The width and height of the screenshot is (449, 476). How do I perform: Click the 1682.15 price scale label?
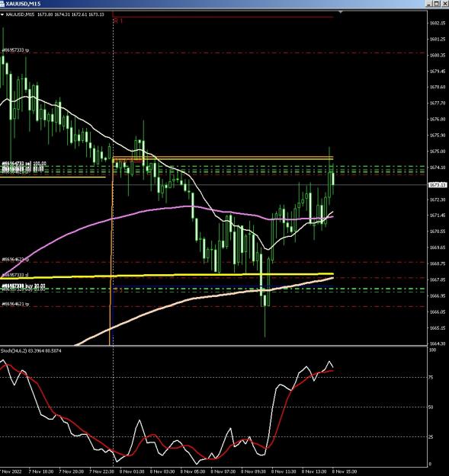[x=438, y=23]
